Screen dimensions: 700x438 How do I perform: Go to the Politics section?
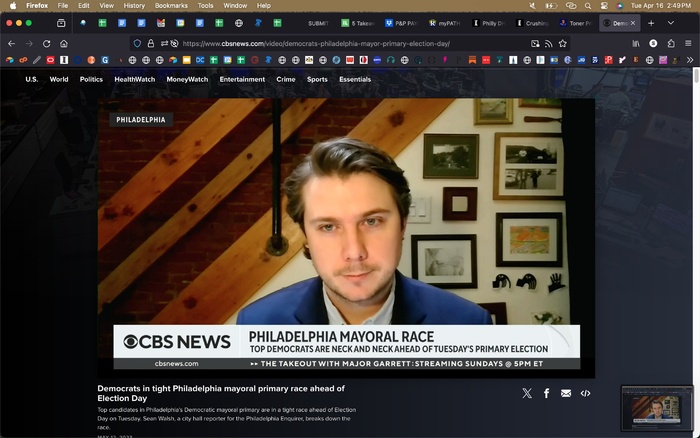coord(91,79)
